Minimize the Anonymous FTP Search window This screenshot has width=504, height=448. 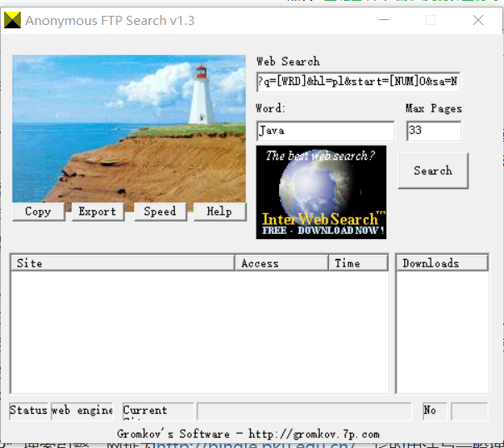(x=384, y=20)
